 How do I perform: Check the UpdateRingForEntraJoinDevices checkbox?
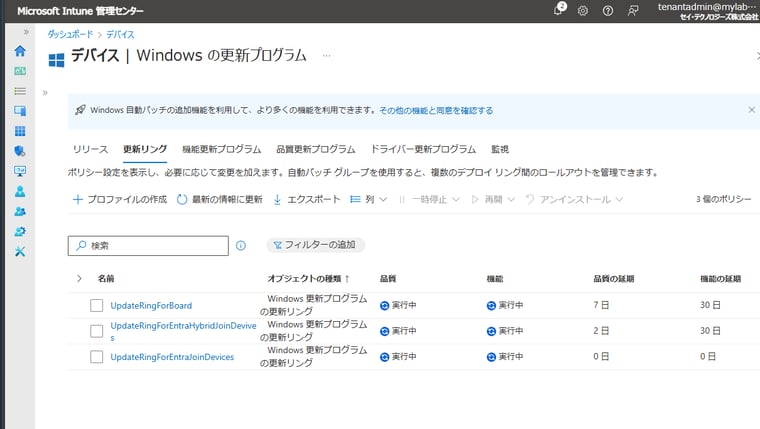[x=96, y=357]
